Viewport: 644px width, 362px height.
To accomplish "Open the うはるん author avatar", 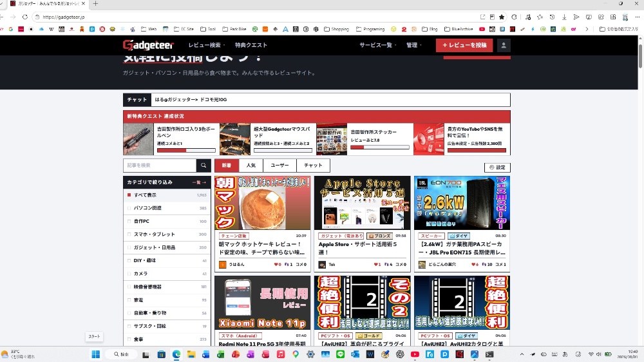I will click(x=223, y=265).
